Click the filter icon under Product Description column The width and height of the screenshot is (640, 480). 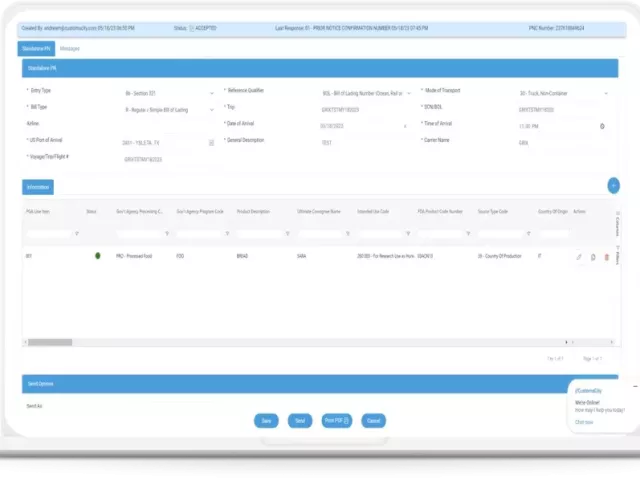[288, 233]
